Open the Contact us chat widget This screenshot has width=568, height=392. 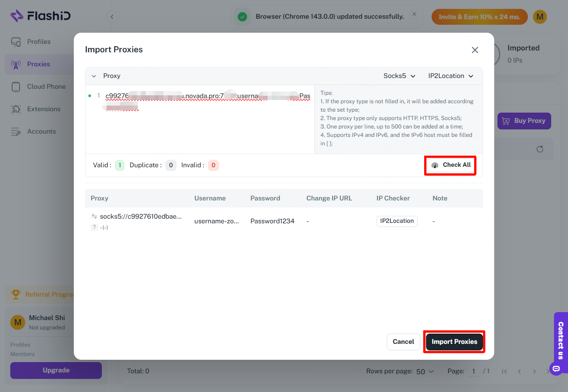pos(560,341)
